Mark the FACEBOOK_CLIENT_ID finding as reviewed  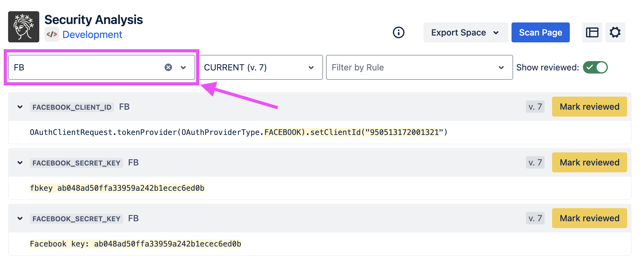(589, 107)
